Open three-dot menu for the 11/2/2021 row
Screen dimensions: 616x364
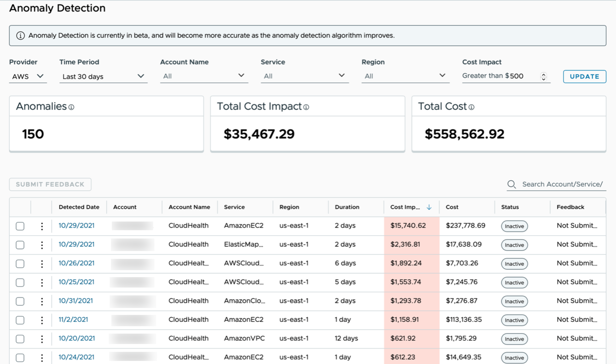coord(42,320)
